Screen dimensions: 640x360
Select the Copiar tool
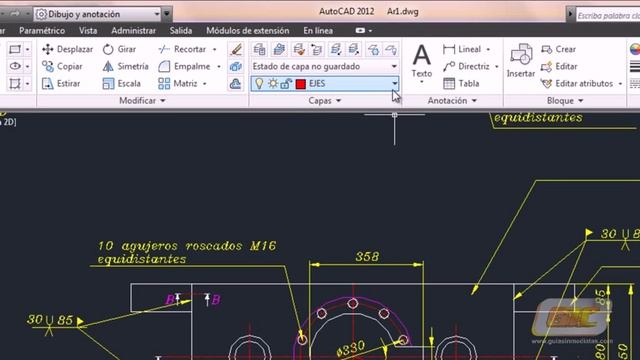[62, 67]
